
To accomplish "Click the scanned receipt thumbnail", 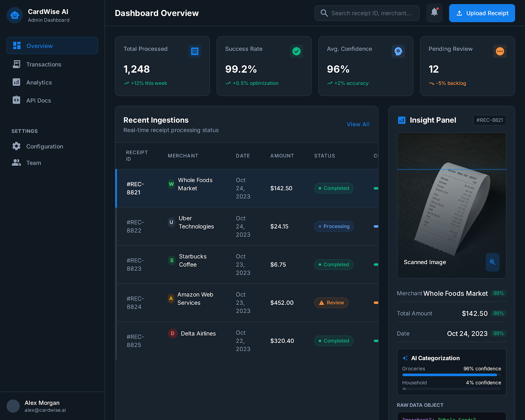I will [x=451, y=200].
